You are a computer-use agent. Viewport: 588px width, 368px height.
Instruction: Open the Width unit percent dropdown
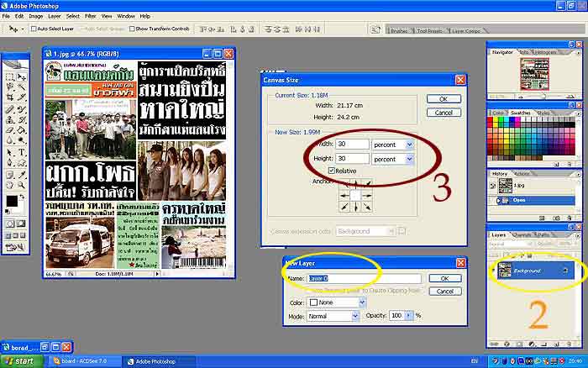[x=409, y=144]
